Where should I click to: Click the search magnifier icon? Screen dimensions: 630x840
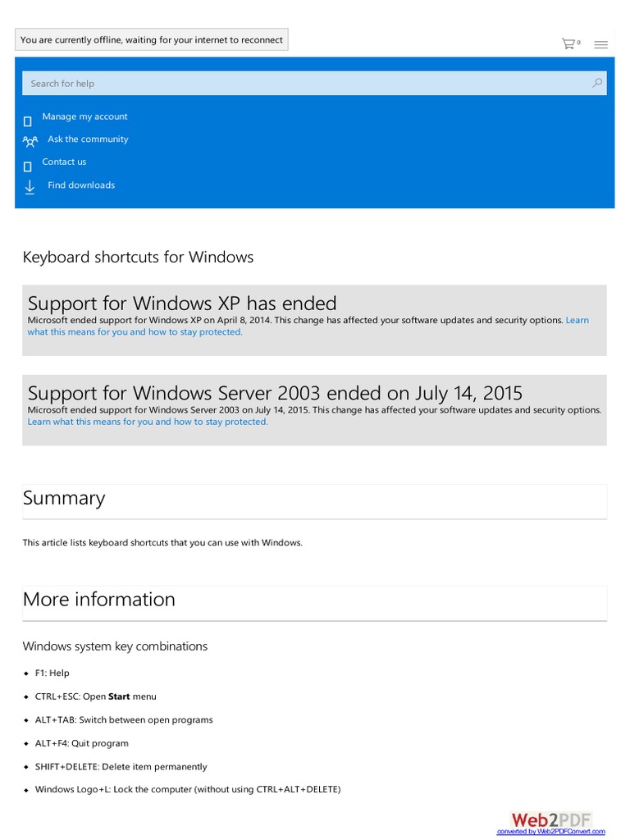tap(597, 83)
